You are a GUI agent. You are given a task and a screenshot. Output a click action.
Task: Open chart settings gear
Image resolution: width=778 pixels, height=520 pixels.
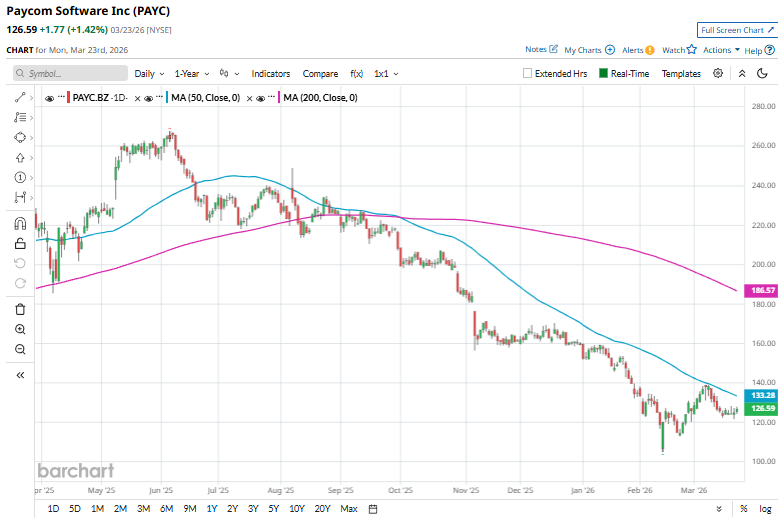pos(718,73)
